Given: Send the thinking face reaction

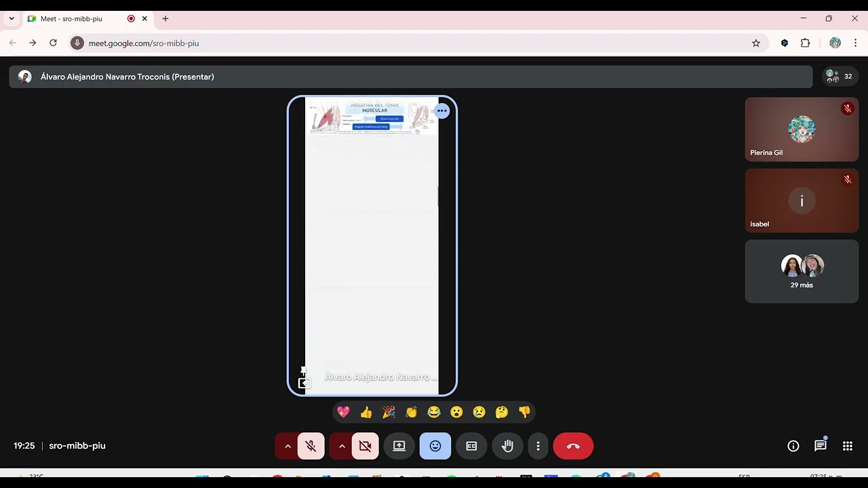Looking at the screenshot, I should [x=502, y=412].
